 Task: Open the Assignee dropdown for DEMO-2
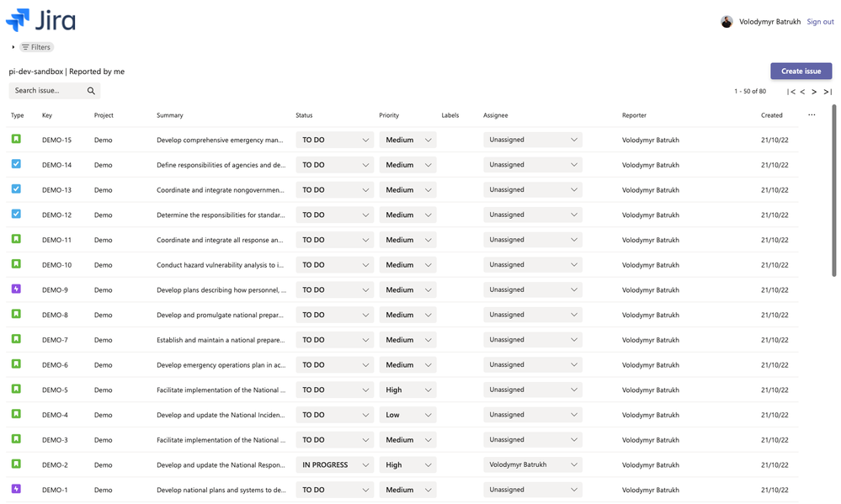click(532, 464)
